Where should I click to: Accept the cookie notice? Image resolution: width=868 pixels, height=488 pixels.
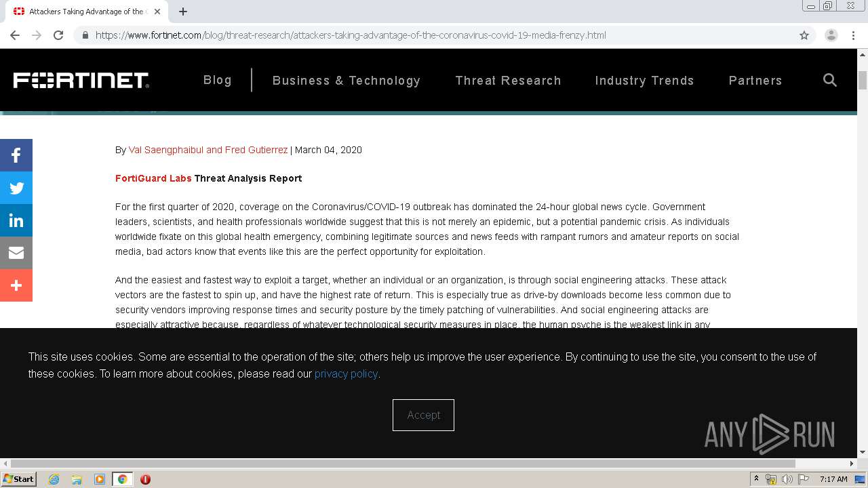click(423, 415)
